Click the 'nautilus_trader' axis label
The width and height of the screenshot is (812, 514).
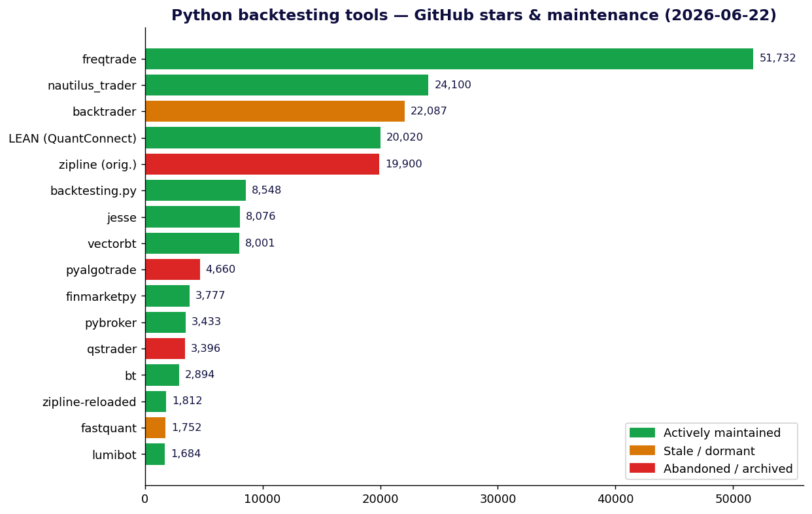pyautogui.click(x=92, y=86)
